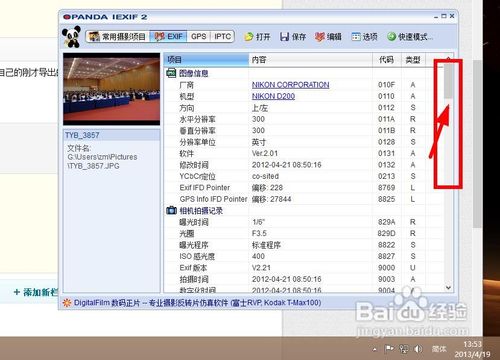Switch to the 常用摄影项目 tab

click(x=117, y=36)
